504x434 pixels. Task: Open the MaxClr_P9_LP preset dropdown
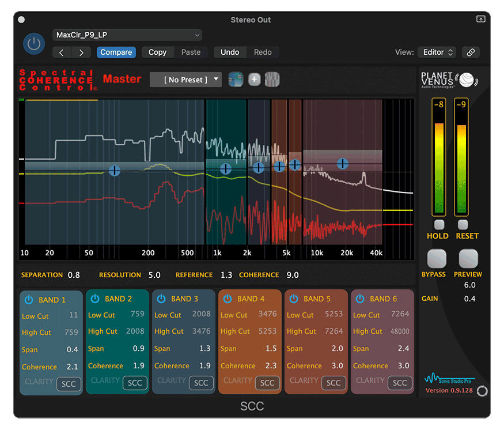point(127,35)
